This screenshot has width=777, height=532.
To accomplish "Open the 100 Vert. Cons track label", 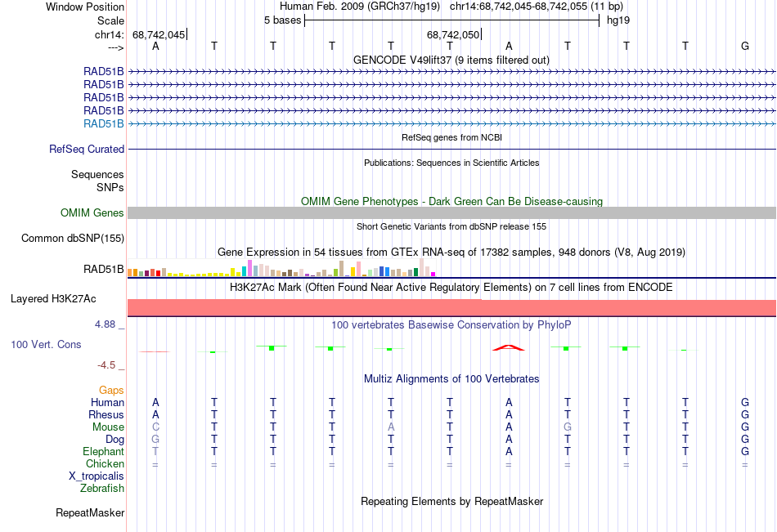I will 46,344.
